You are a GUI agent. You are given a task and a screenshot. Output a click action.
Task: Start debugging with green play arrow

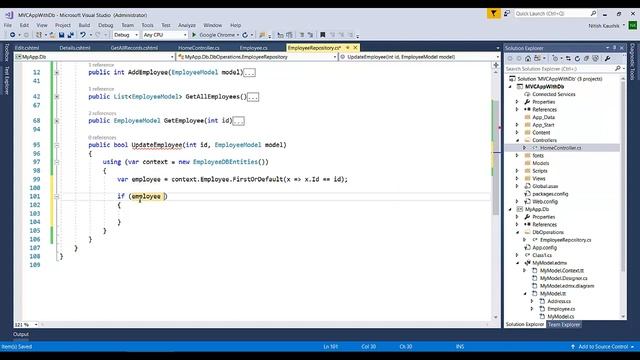194,35
